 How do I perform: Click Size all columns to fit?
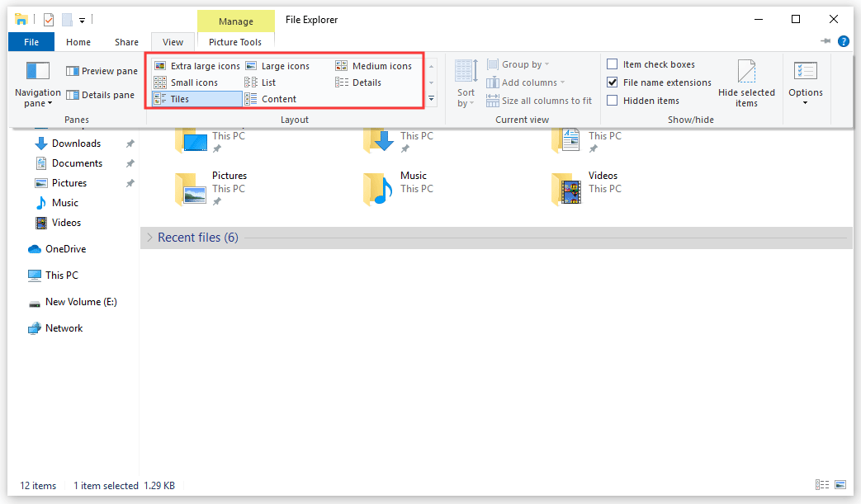[539, 101]
